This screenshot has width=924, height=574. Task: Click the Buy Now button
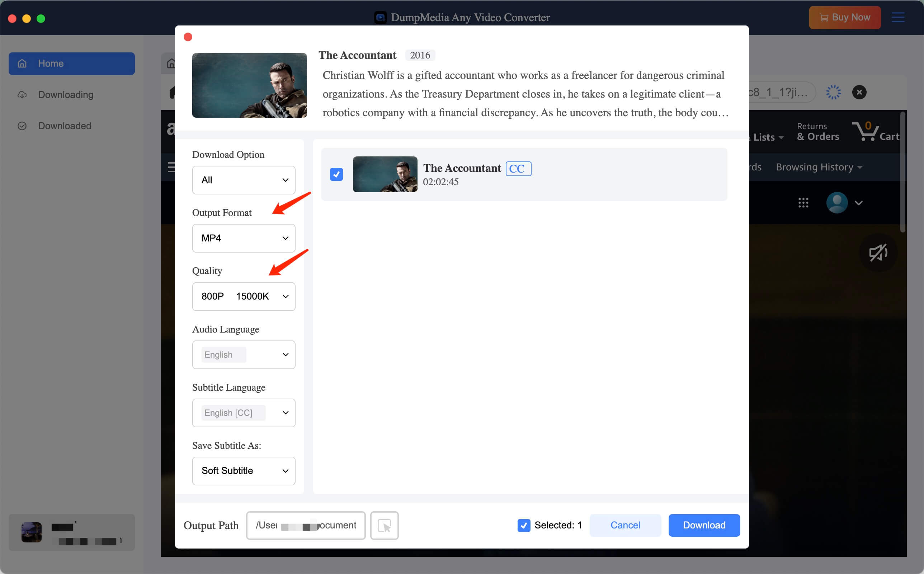845,18
